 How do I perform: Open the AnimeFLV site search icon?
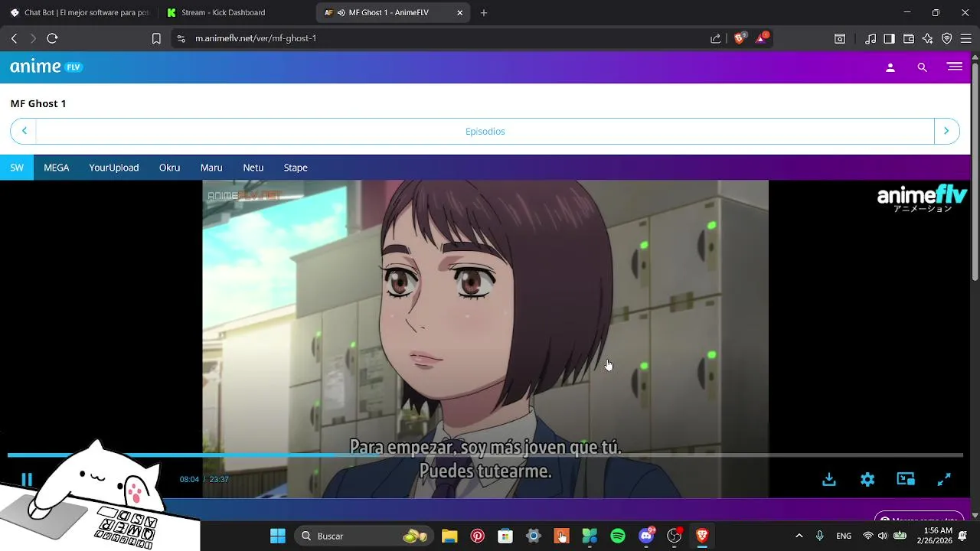click(x=922, y=67)
